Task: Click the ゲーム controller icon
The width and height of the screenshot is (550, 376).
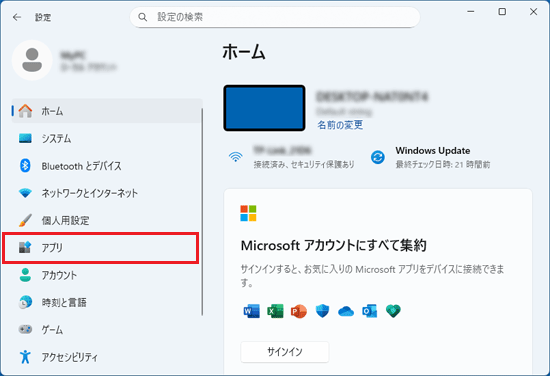Action: click(x=25, y=329)
